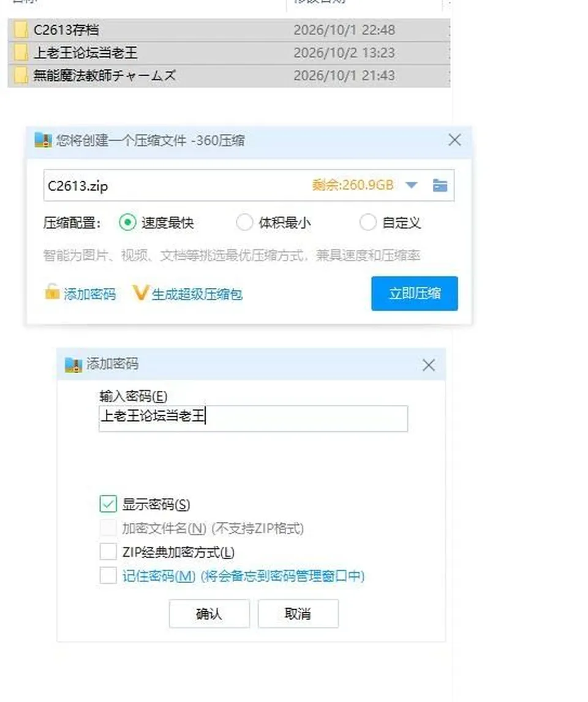588x702 pixels.
Task: Click the date 2026/10/1 21:43
Action: click(x=344, y=75)
